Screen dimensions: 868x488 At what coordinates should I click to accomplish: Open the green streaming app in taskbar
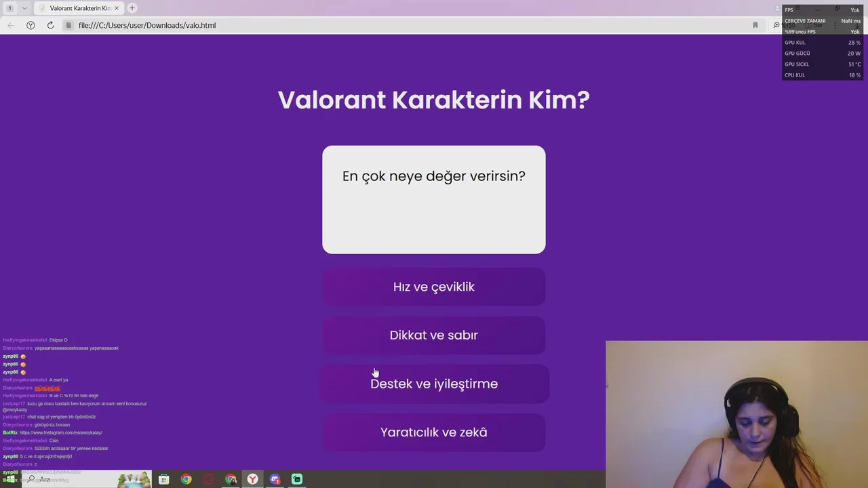[297, 479]
